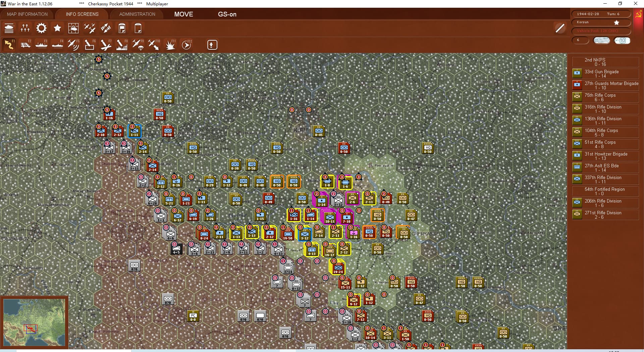Select the F3 naval transport mode

point(41,45)
